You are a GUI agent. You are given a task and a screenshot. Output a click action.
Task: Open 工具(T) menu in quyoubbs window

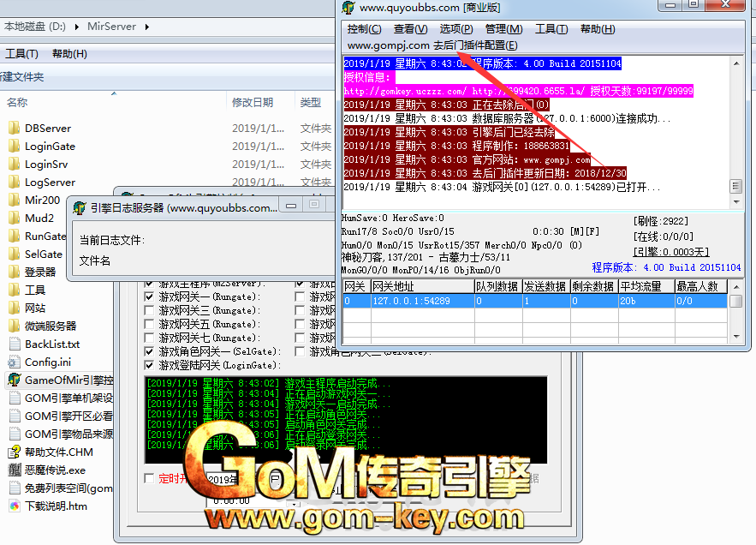click(x=551, y=29)
